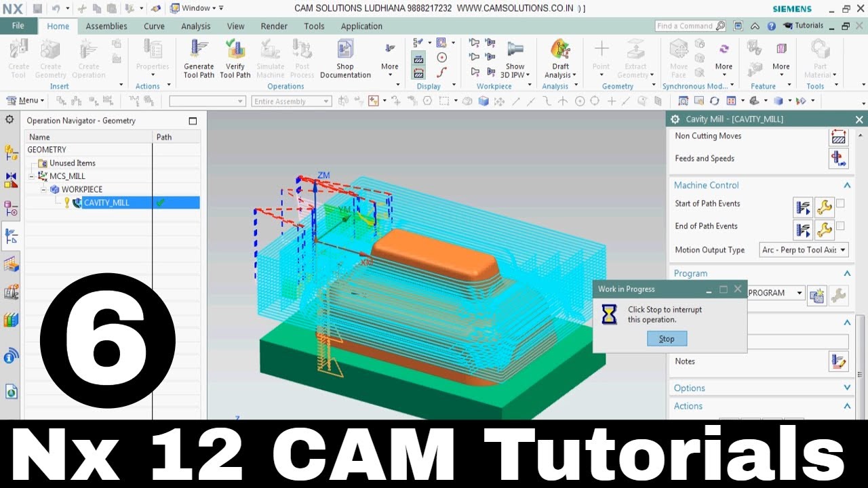
Task: Collapse the Machine Control section
Action: tap(847, 185)
